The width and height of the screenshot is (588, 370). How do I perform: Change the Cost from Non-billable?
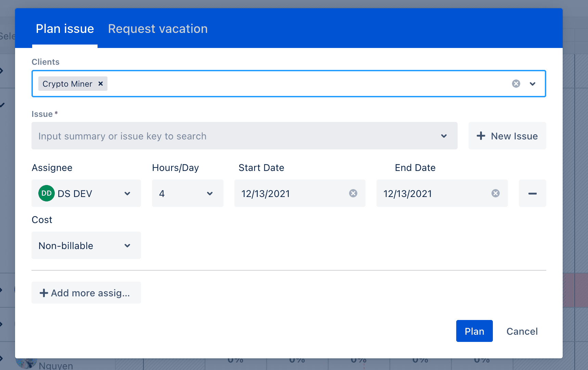[x=86, y=245]
